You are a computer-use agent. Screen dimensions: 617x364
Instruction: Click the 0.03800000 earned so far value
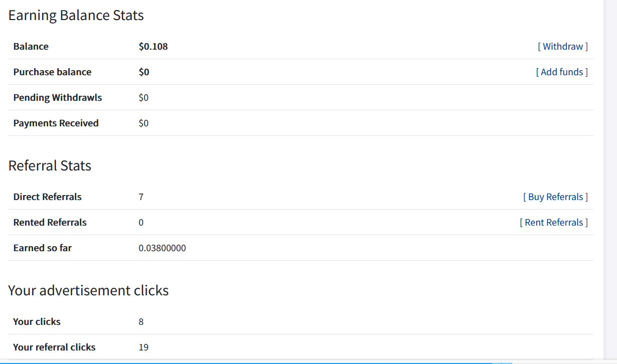click(162, 248)
